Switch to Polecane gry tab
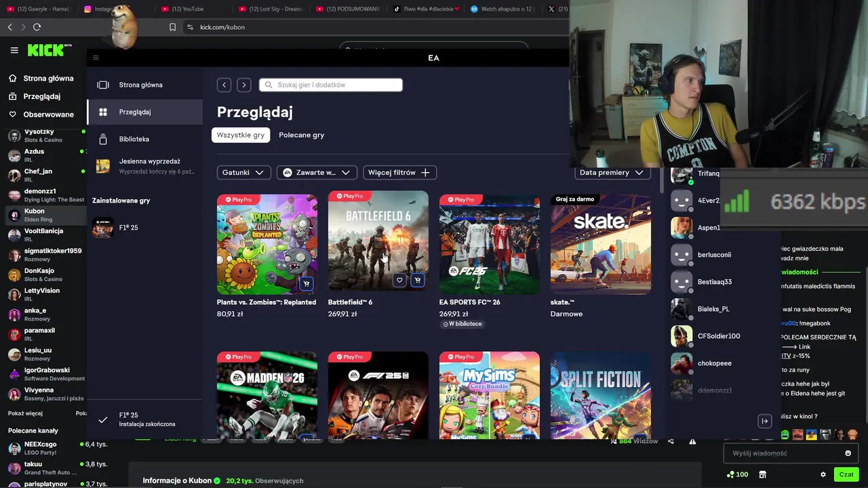 [x=301, y=135]
